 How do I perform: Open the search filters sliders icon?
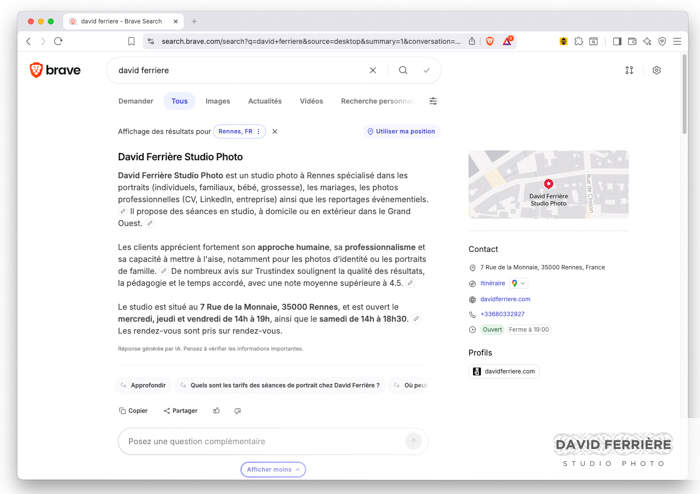pyautogui.click(x=433, y=101)
